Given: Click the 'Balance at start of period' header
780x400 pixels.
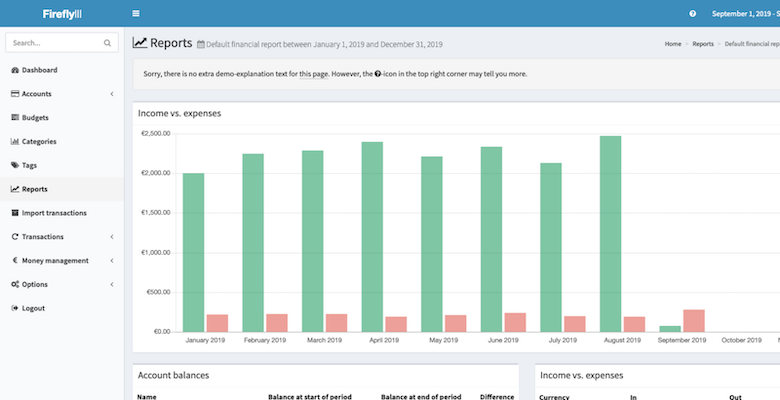Looking at the screenshot, I should click(310, 397).
